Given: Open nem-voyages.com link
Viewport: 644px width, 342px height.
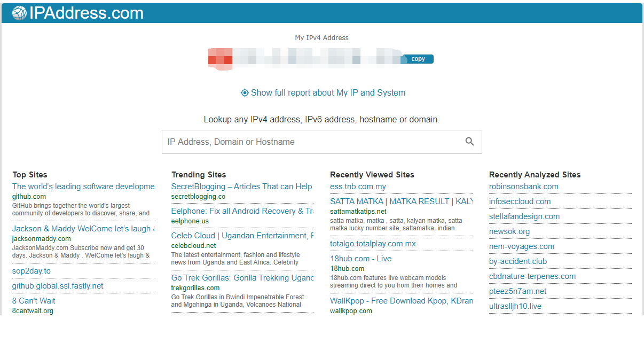Looking at the screenshot, I should 522,246.
